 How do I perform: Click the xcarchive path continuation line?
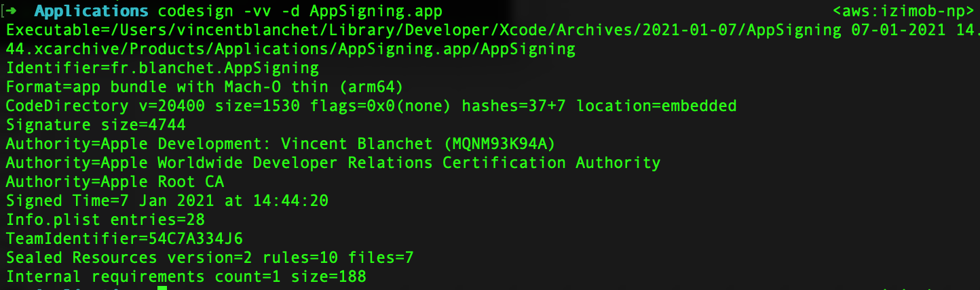pos(290,49)
